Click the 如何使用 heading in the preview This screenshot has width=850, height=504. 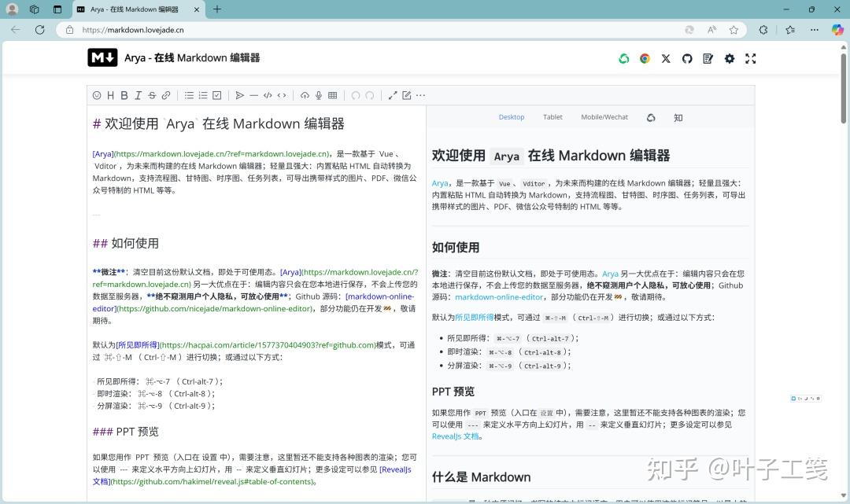[456, 248]
